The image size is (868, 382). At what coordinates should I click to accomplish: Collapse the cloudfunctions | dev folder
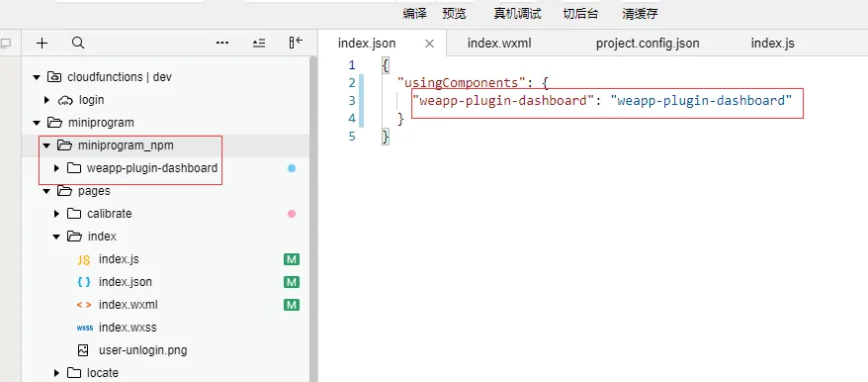[x=38, y=77]
